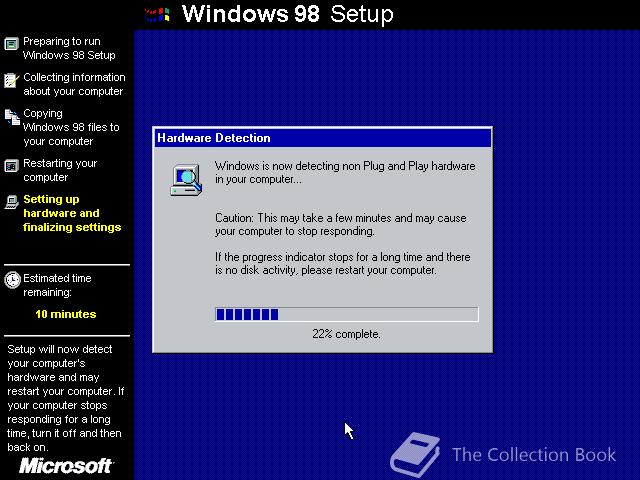Viewport: 640px width, 480px height.
Task: Click the "10 minutes" remaining time value
Action: (x=66, y=314)
